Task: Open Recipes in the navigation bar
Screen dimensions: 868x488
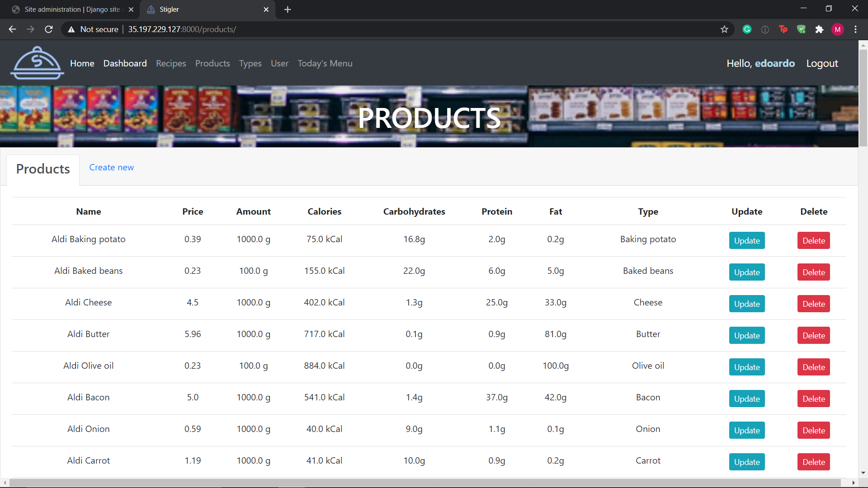Action: pyautogui.click(x=171, y=63)
